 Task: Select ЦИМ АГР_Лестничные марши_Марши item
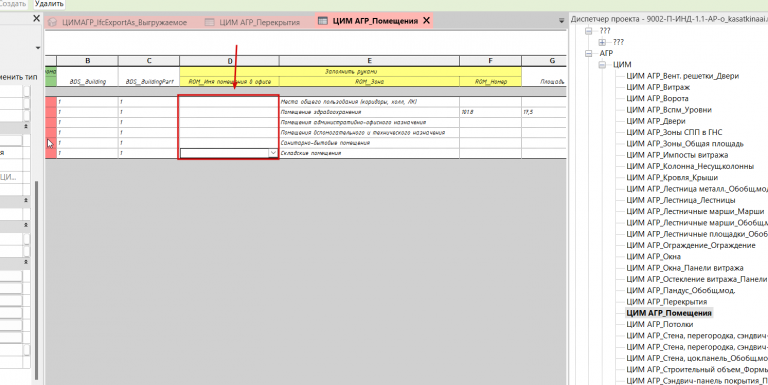(695, 211)
